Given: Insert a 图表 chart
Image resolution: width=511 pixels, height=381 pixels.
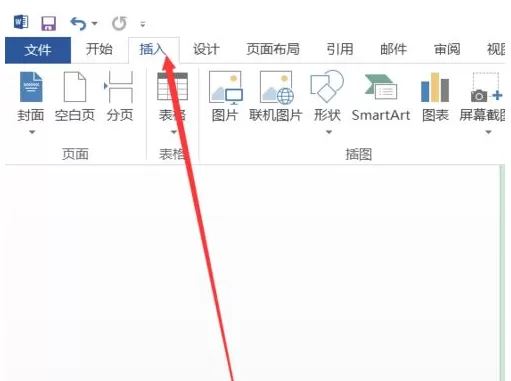Looking at the screenshot, I should click(435, 97).
